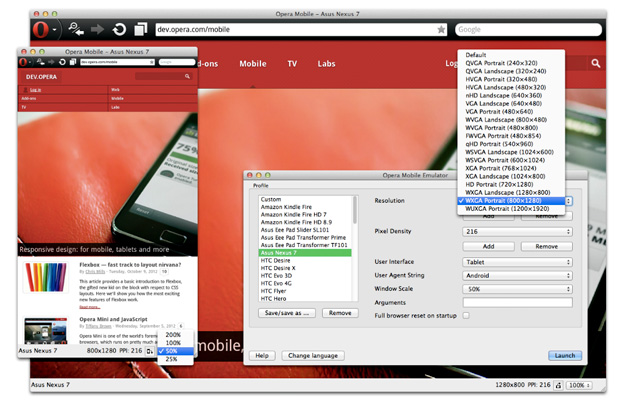620x406 pixels.
Task: Click the Change language button
Action: click(313, 355)
